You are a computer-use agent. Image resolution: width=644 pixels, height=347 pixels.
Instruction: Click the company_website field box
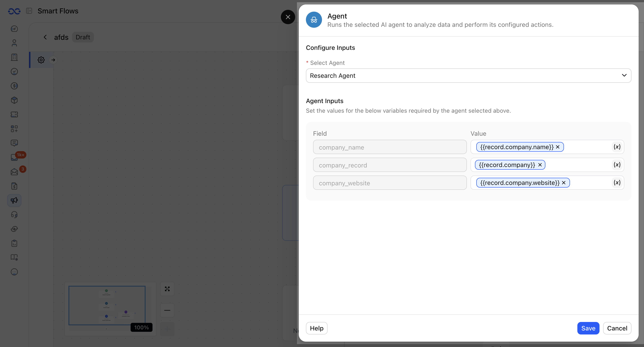(390, 183)
